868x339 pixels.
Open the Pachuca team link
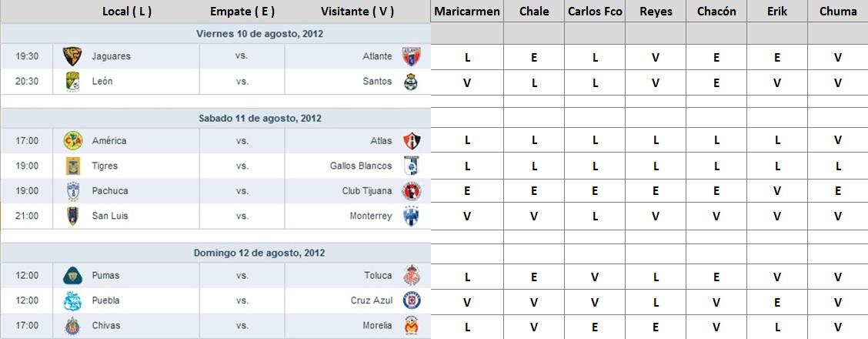point(109,190)
